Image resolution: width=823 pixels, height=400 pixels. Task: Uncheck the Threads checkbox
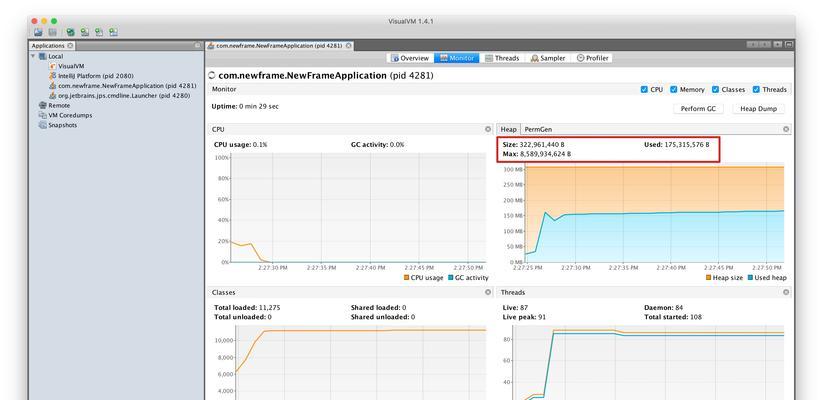[756, 90]
